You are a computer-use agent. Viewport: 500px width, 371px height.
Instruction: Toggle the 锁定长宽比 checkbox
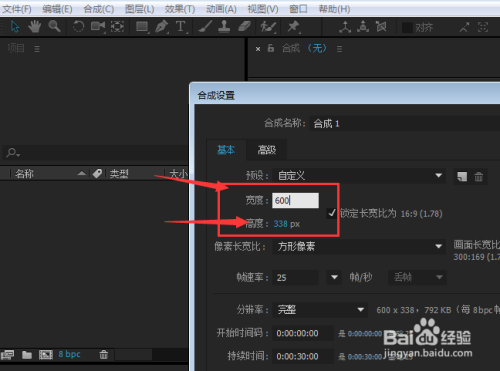tap(331, 213)
